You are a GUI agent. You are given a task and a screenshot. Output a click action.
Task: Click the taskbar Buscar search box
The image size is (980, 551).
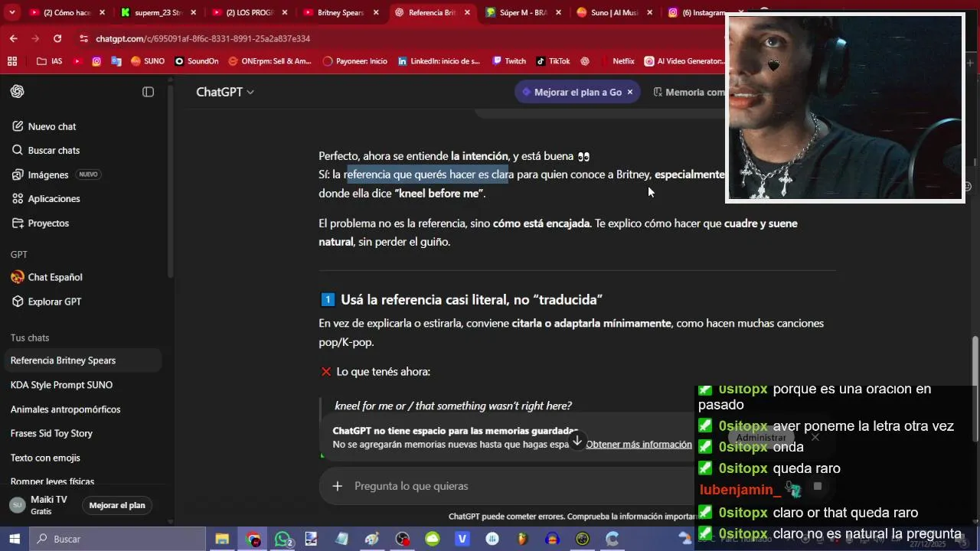pyautogui.click(x=117, y=539)
